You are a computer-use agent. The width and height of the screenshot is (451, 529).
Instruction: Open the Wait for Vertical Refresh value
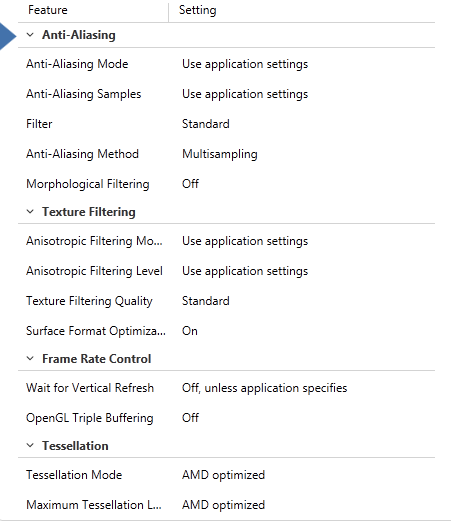[264, 388]
